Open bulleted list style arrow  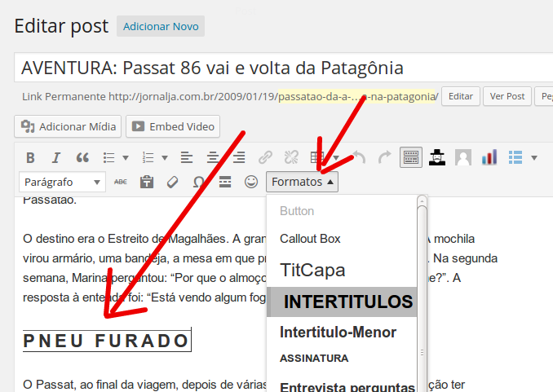[x=126, y=157]
